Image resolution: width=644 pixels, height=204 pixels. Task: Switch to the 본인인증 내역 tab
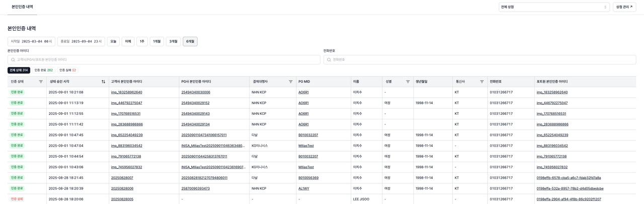22,7
